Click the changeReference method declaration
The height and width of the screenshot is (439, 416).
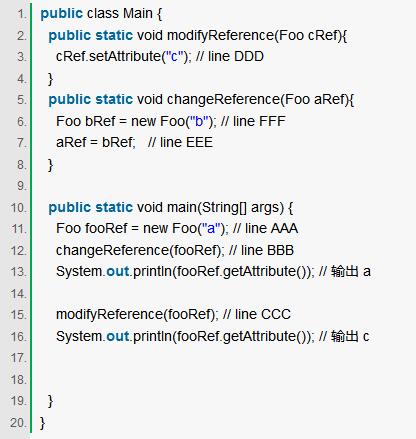pos(201,99)
